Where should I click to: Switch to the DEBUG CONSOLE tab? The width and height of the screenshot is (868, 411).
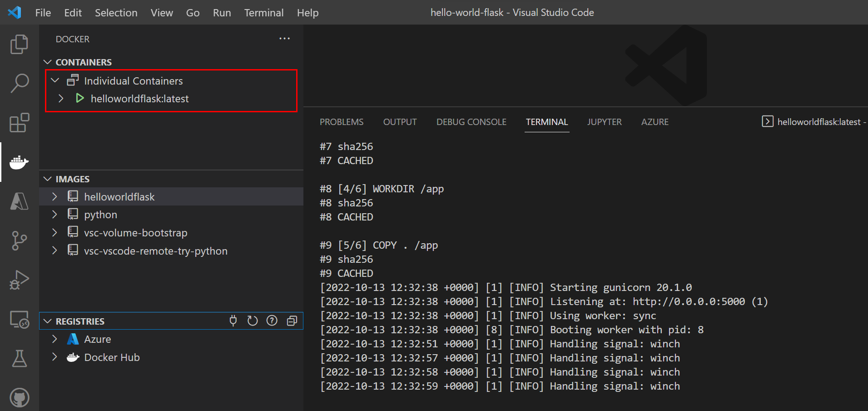click(x=471, y=122)
